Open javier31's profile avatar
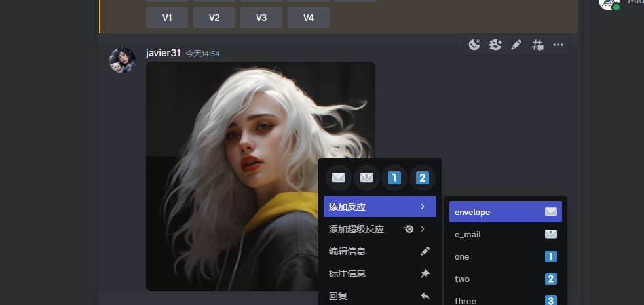The image size is (644, 305). (x=123, y=60)
